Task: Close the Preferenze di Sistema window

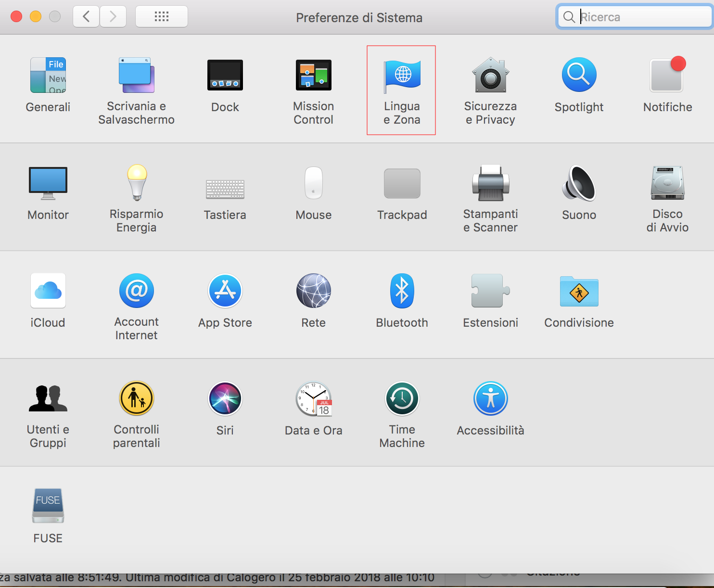Action: click(16, 17)
